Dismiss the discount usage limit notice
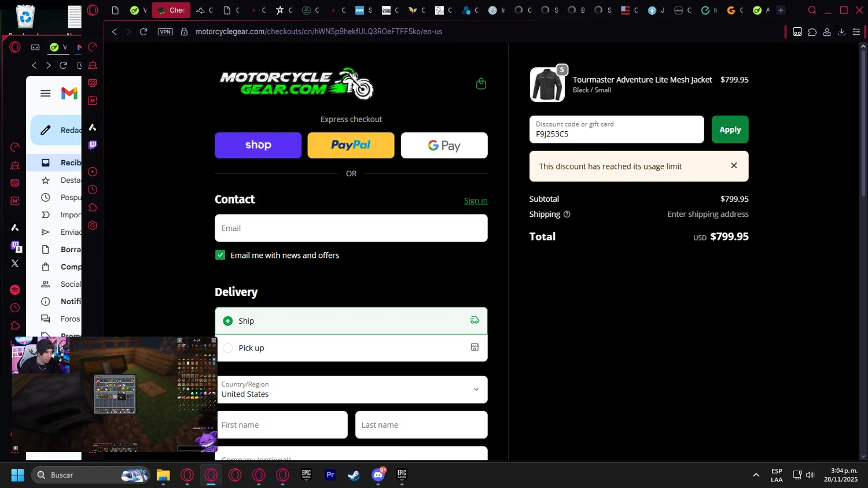 734,166
